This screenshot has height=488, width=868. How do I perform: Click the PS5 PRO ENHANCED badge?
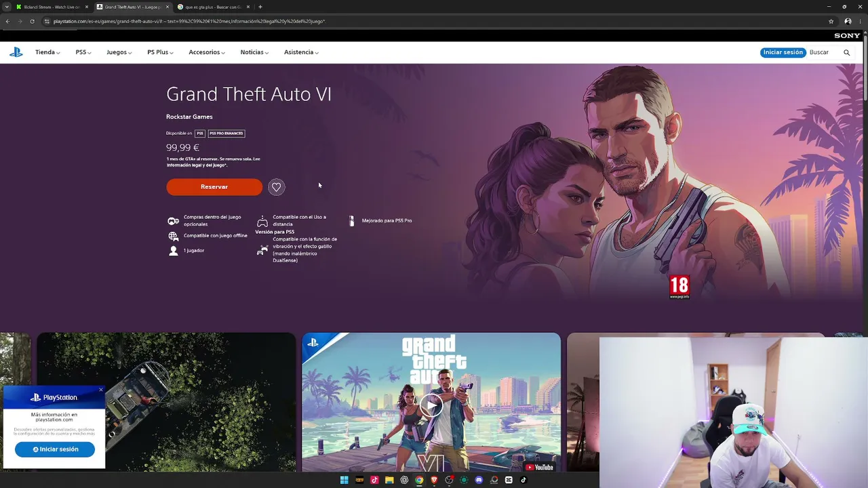point(226,134)
